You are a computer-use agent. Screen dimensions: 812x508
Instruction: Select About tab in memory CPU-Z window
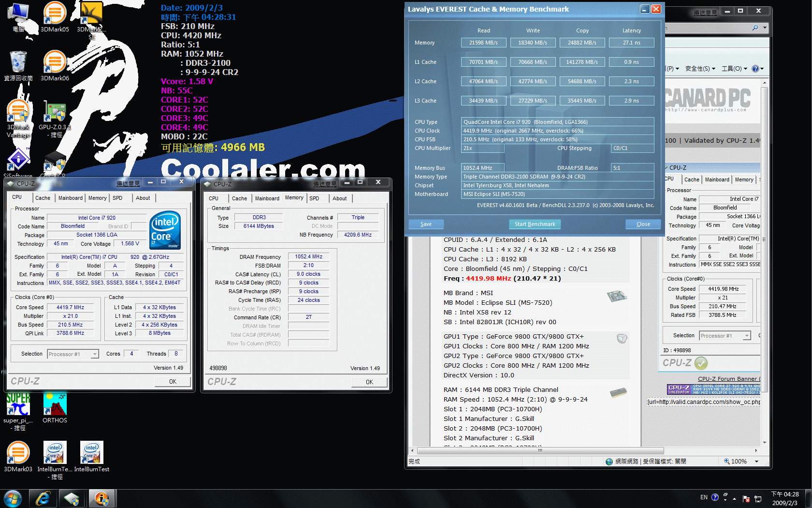(340, 198)
